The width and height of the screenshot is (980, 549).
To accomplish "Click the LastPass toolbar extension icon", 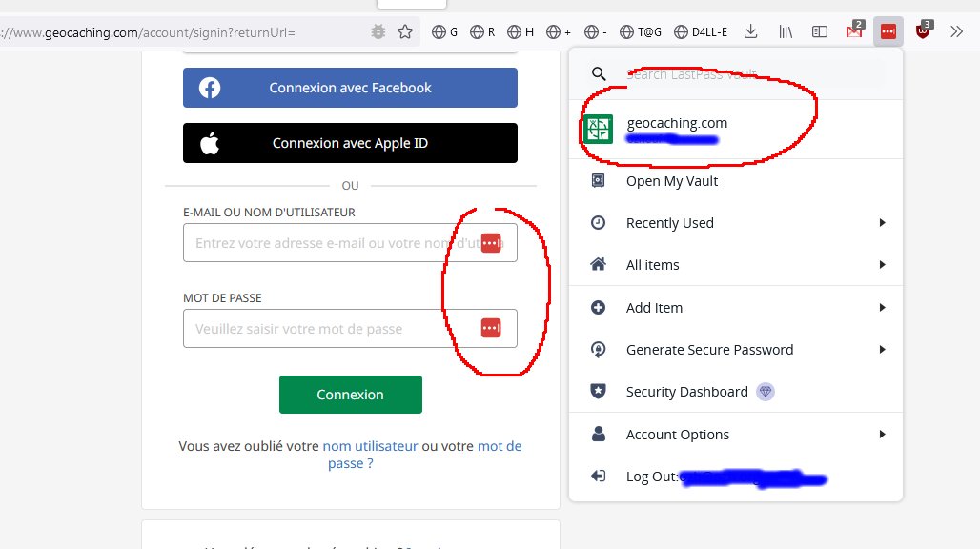I will click(888, 31).
